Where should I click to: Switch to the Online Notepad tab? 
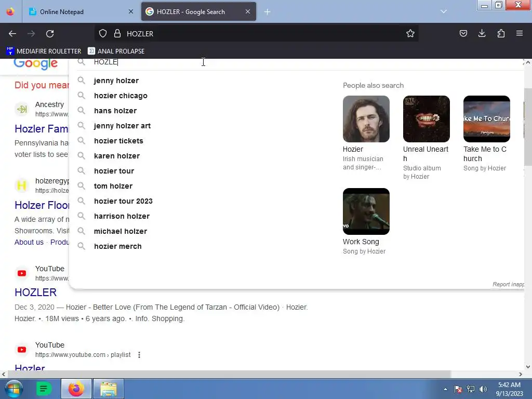pyautogui.click(x=82, y=12)
